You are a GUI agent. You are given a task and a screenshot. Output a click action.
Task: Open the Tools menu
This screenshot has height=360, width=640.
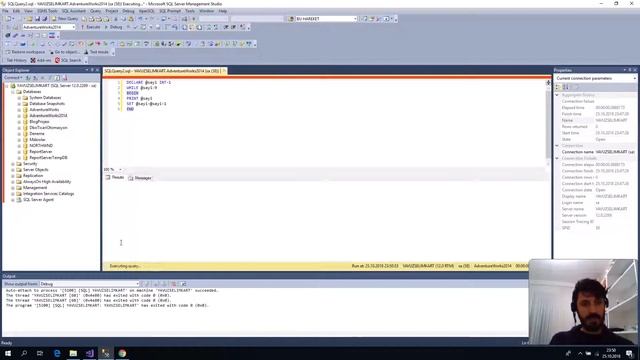click(190, 11)
